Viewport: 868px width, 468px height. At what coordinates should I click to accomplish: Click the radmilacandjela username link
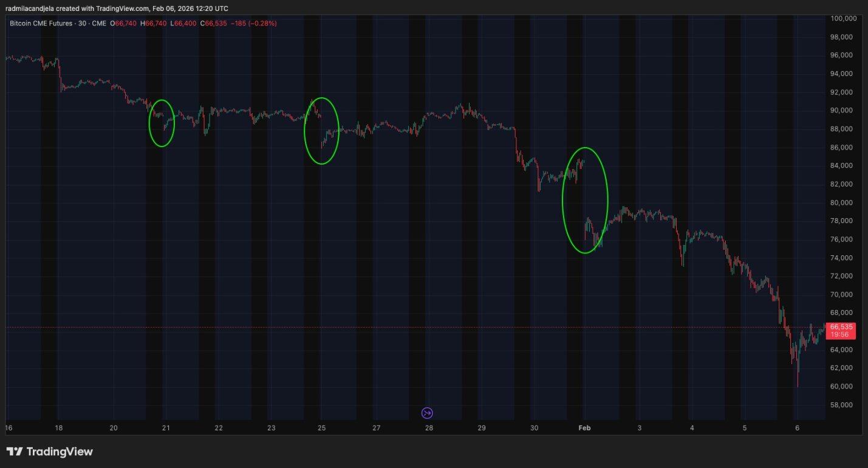click(x=29, y=8)
